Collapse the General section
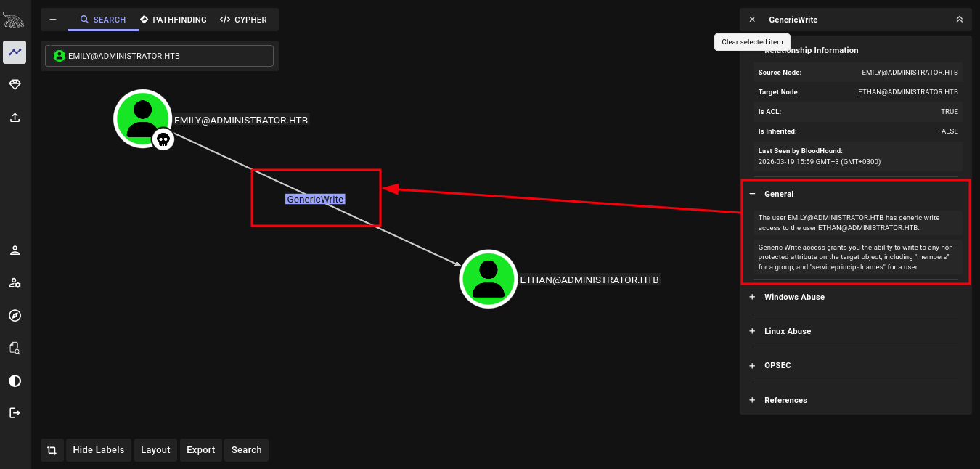The width and height of the screenshot is (980, 469). [752, 194]
